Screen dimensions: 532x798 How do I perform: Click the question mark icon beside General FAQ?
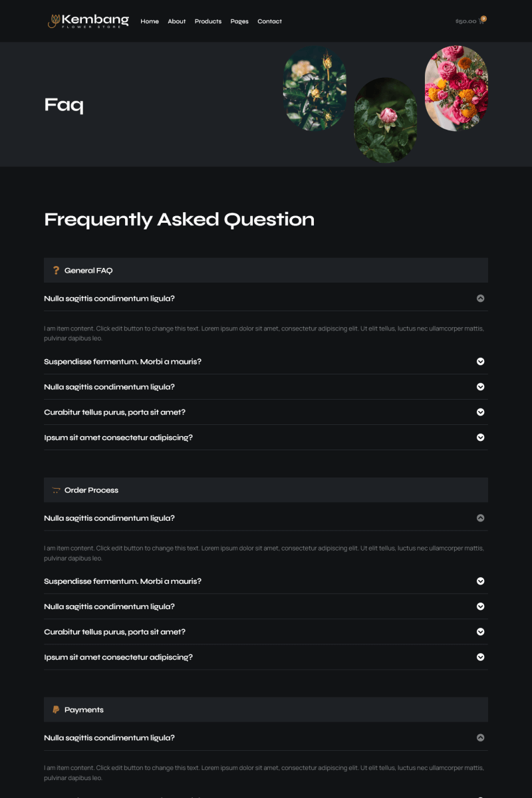56,271
